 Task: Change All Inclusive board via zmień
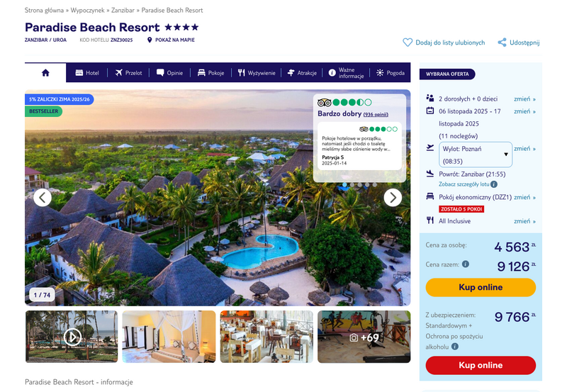click(524, 221)
